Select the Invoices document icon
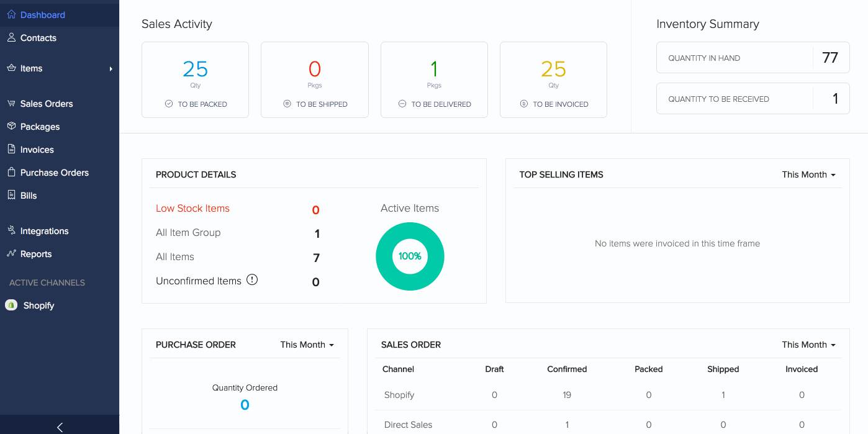 (11, 150)
